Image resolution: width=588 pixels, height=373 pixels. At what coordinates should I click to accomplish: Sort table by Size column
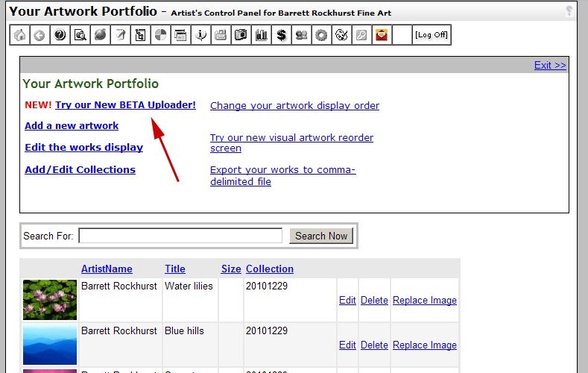[231, 269]
